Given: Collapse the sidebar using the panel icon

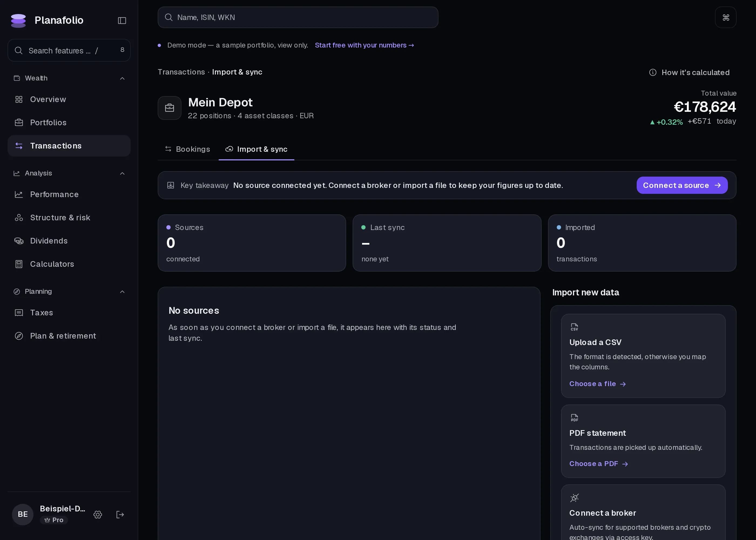Looking at the screenshot, I should point(122,20).
